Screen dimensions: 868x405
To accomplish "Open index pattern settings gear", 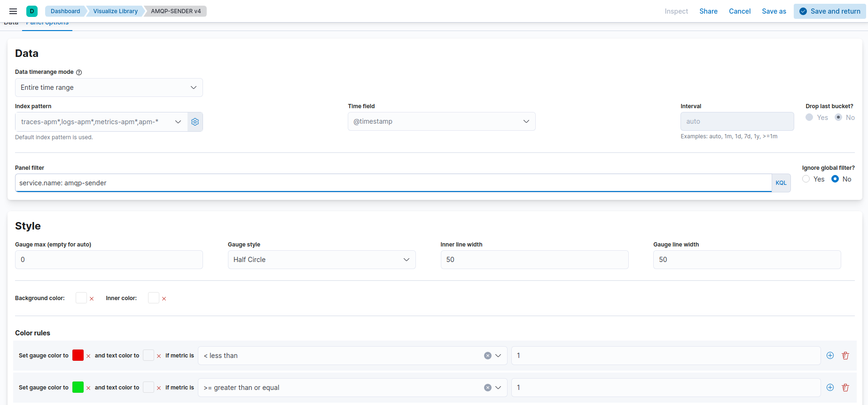I will [195, 122].
